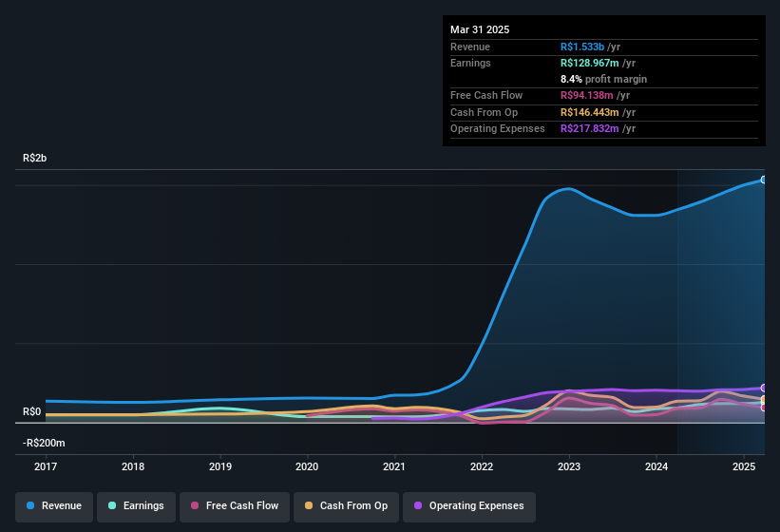This screenshot has height=532, width=780.
Task: Click the 2020 x-axis label
Action: click(307, 466)
